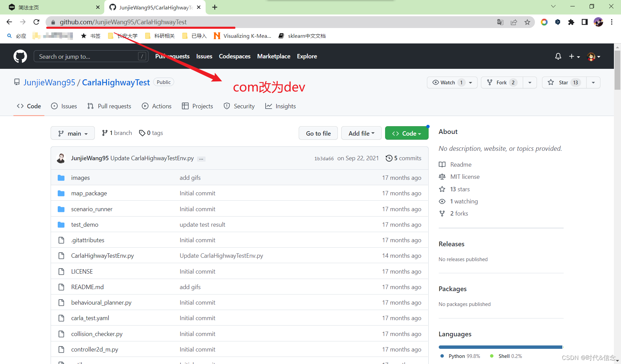Click the images folder icon
The width and height of the screenshot is (621, 364).
point(61,178)
